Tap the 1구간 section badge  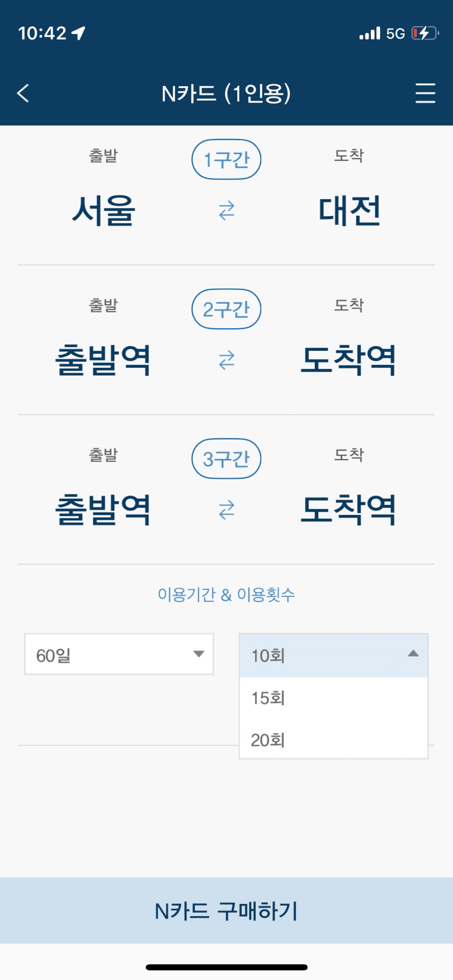pyautogui.click(x=226, y=160)
